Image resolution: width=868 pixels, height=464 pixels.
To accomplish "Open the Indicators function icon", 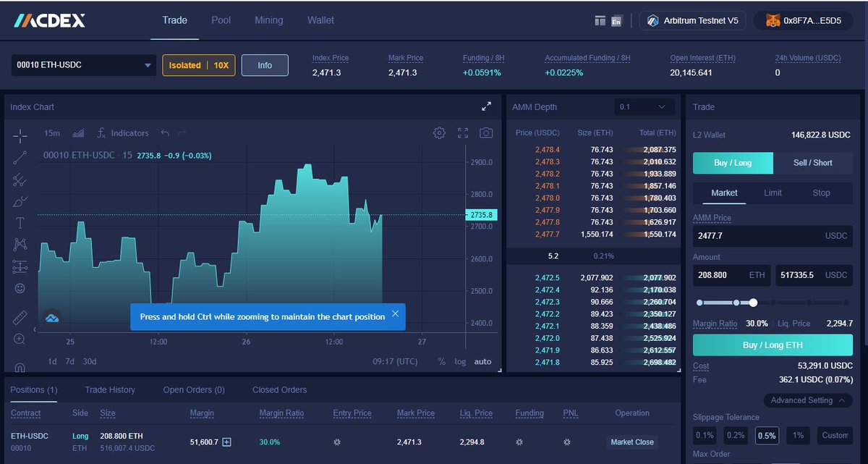I will click(x=102, y=133).
